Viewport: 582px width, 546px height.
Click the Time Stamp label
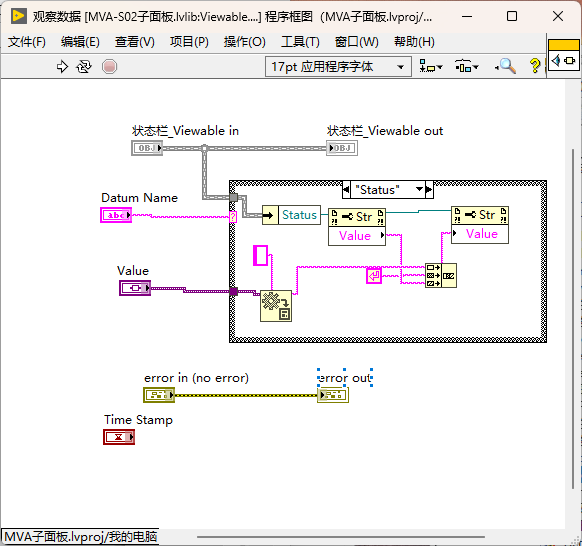tap(138, 420)
